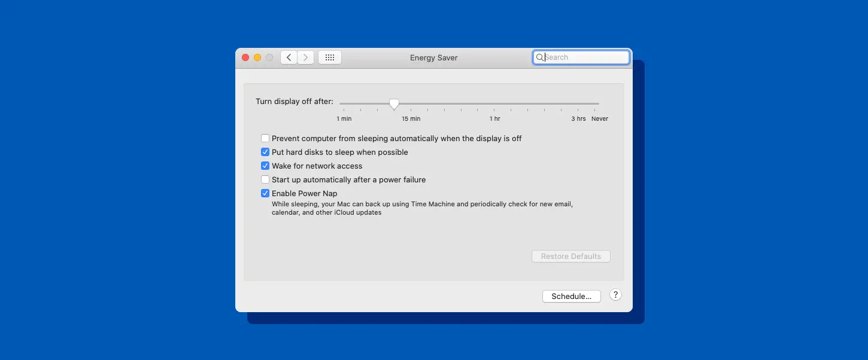
Task: Click the Never mark on the timing scale
Action: coord(600,118)
